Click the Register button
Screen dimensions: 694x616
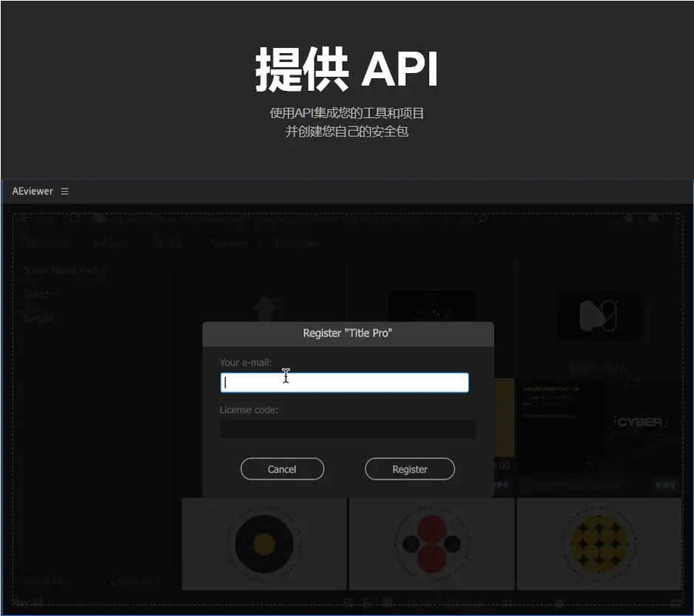(x=410, y=469)
